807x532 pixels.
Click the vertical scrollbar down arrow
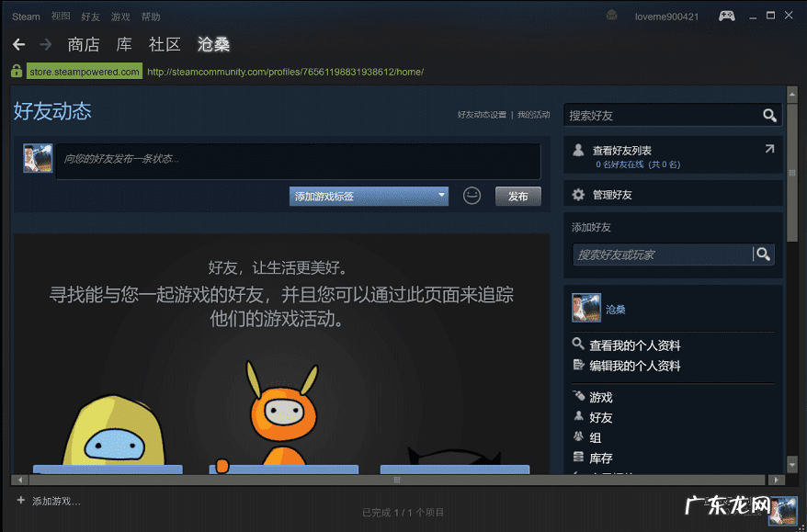point(792,465)
